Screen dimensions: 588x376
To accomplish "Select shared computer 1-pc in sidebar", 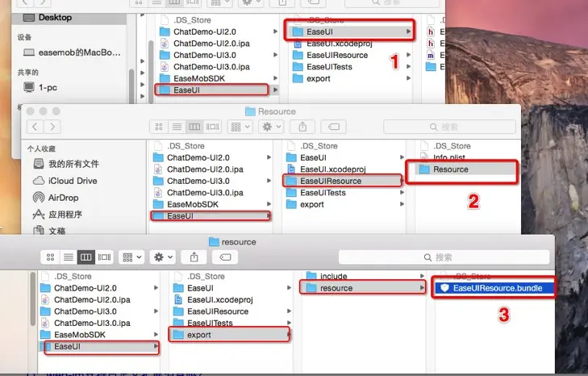I will point(40,87).
